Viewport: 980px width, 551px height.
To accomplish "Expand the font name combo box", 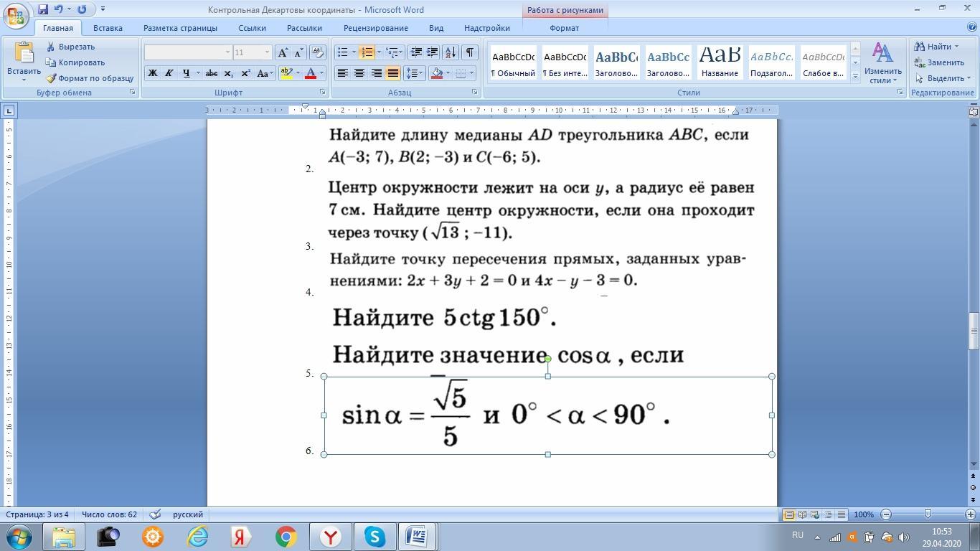I will pyautogui.click(x=227, y=52).
